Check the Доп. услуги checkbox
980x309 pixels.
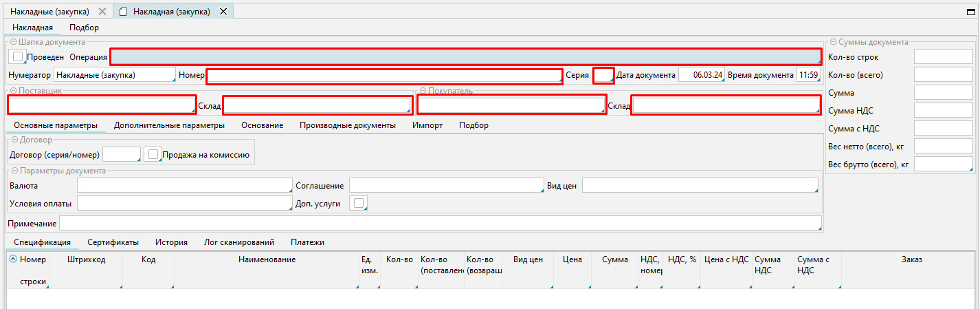(x=358, y=203)
